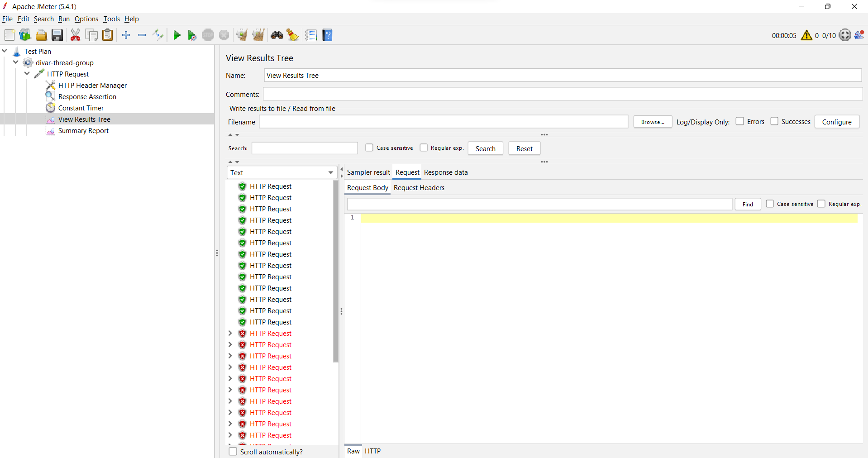Select Constant Timer in the tree

point(81,108)
